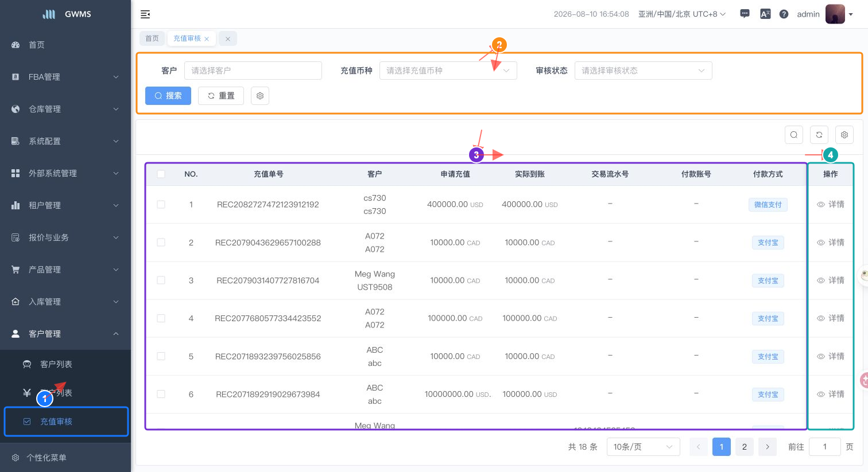This screenshot has height=472, width=868.
Task: View 详情 for REC2071893239756025856
Action: click(831, 356)
